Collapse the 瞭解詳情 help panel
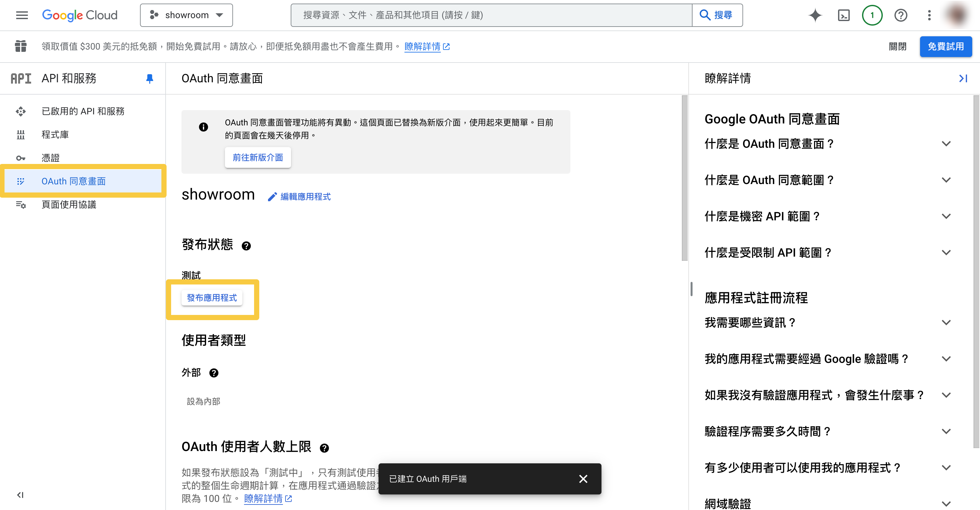Viewport: 980px width, 510px height. [x=963, y=78]
